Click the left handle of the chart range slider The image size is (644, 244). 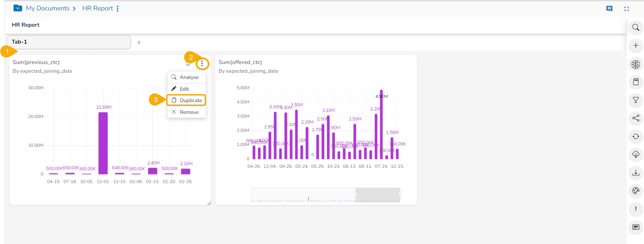(x=356, y=195)
